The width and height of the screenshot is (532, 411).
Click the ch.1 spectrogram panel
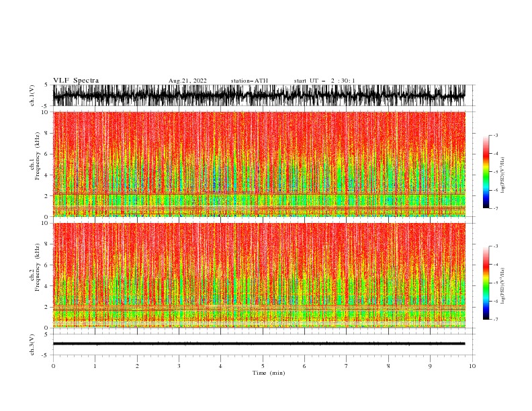coord(259,164)
